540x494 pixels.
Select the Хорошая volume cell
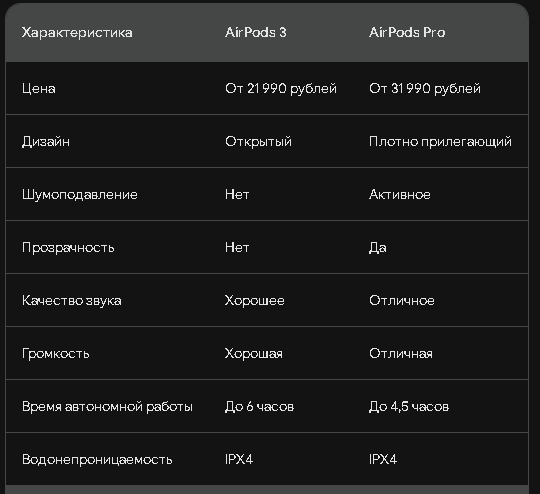click(253, 354)
